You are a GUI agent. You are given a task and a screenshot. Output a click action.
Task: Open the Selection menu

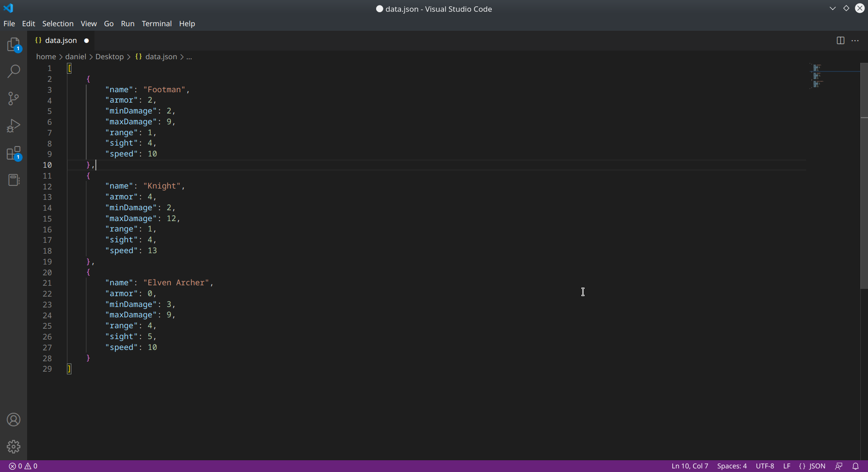58,24
